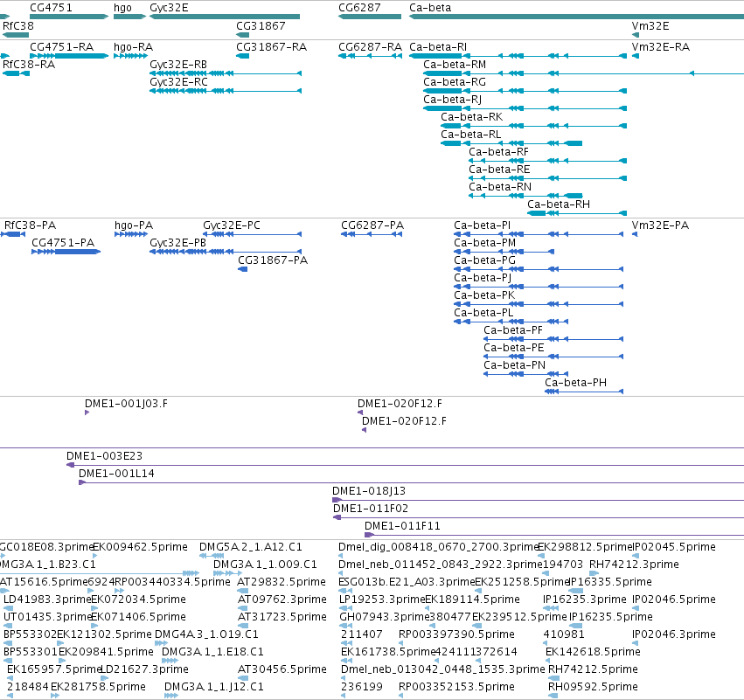The width and height of the screenshot is (744, 700).
Task: Click EST DMG4A.3_1.019.C1
Action: 206,634
